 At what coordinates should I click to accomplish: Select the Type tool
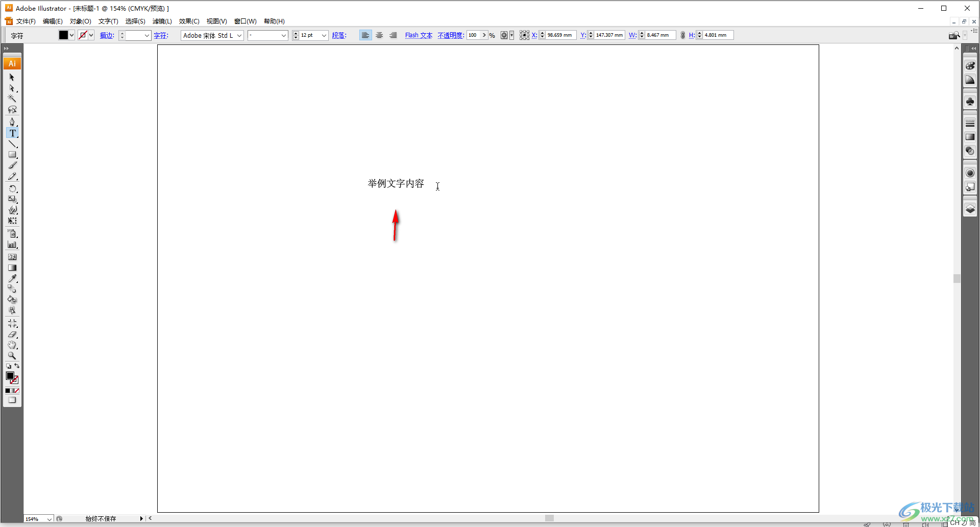pyautogui.click(x=12, y=133)
